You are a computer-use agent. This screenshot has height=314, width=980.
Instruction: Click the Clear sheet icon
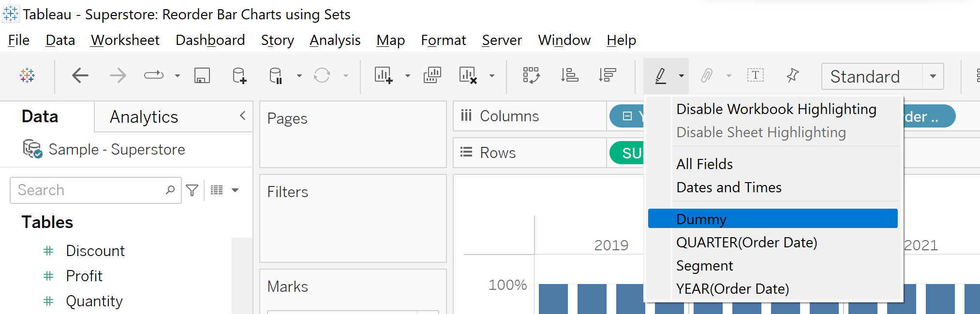point(468,75)
